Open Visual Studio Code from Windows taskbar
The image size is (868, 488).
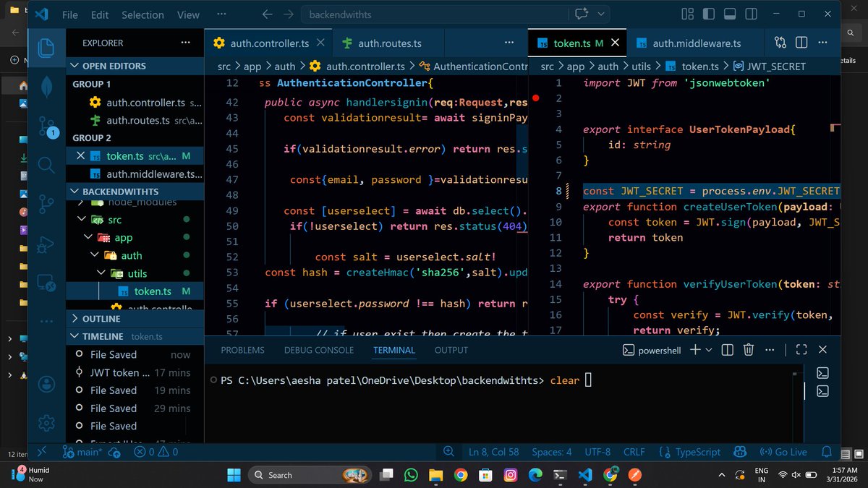584,475
